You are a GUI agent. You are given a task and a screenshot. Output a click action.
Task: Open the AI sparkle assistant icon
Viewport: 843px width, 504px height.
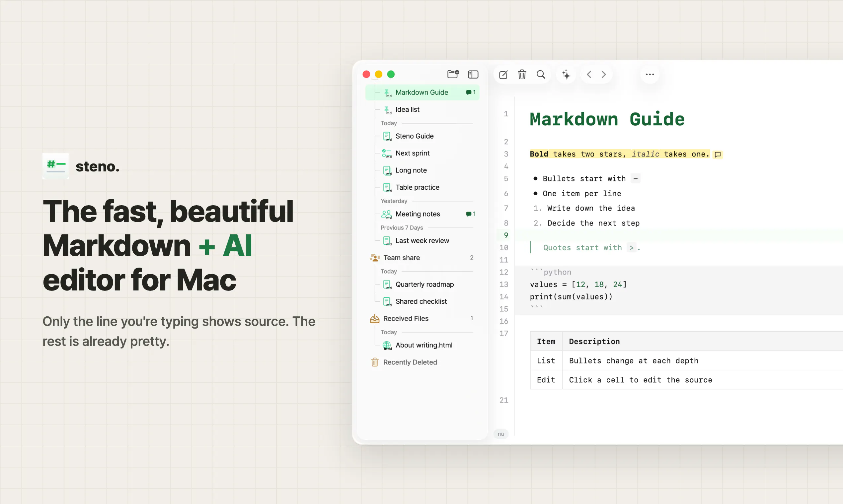click(x=566, y=74)
